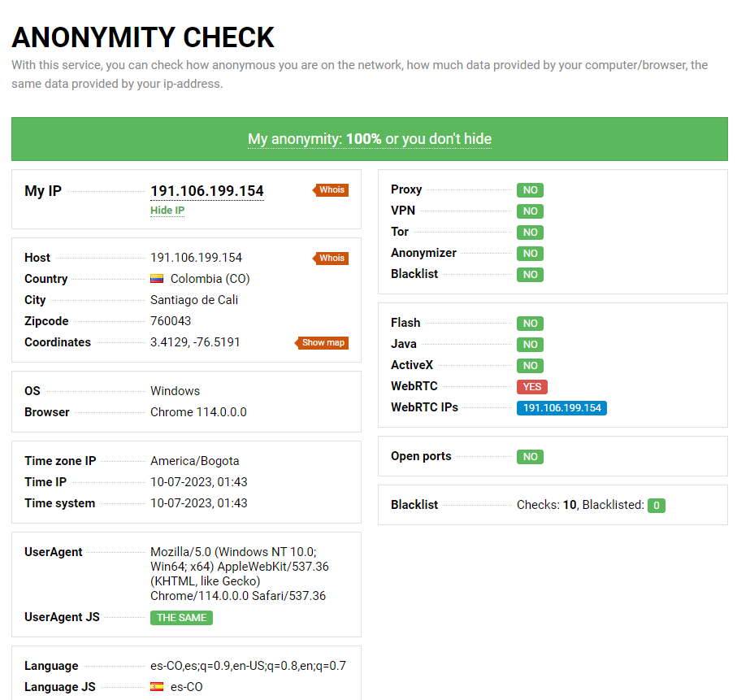Click the WebRTC IPs label
Image resolution: width=737 pixels, height=700 pixels.
tap(424, 407)
